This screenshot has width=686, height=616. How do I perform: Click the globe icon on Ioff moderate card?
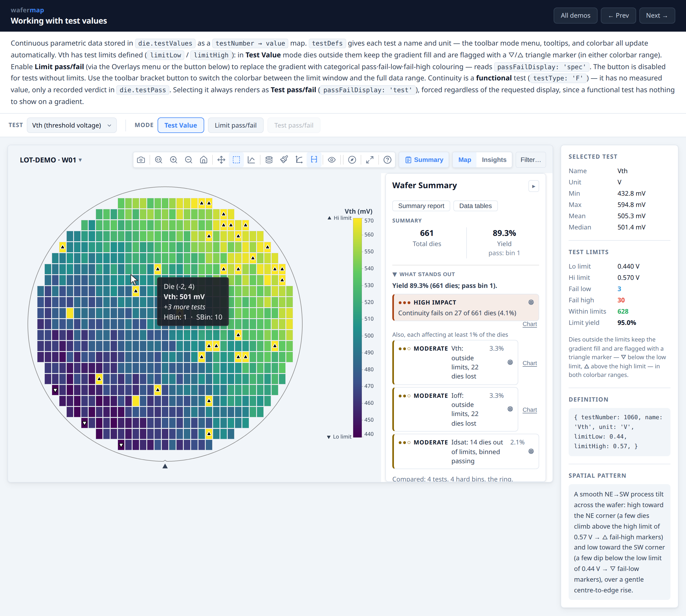(510, 409)
